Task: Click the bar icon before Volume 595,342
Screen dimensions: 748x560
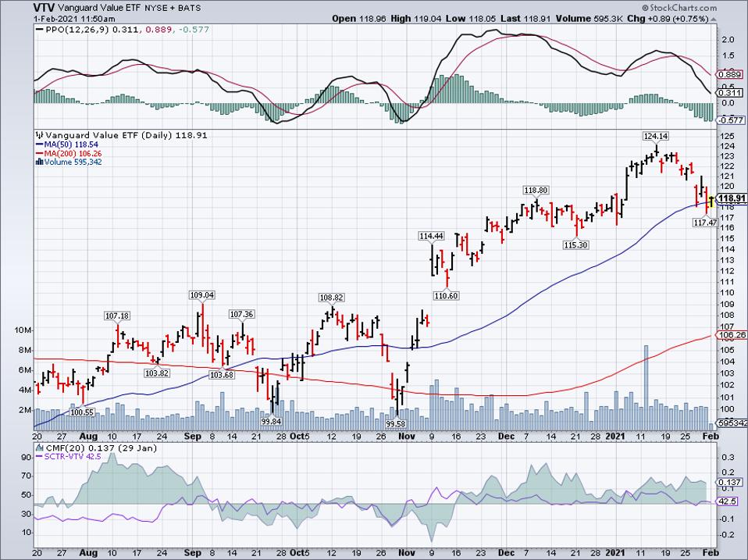Action: pos(39,162)
